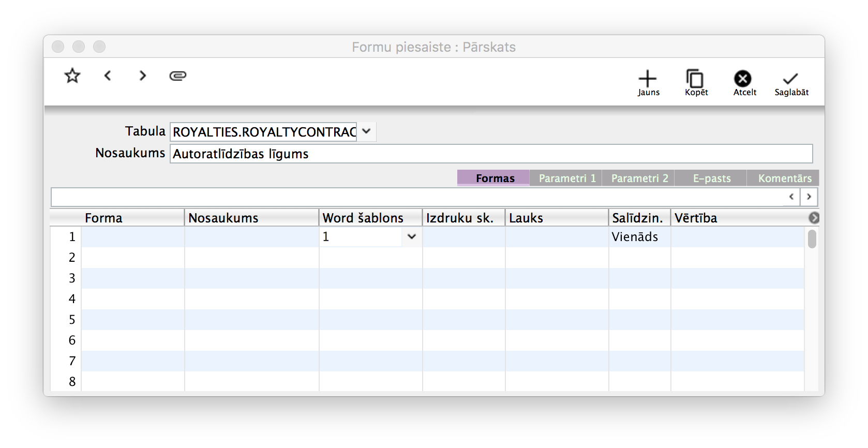Create new record with Jauns
The image size is (868, 448).
pyautogui.click(x=648, y=83)
